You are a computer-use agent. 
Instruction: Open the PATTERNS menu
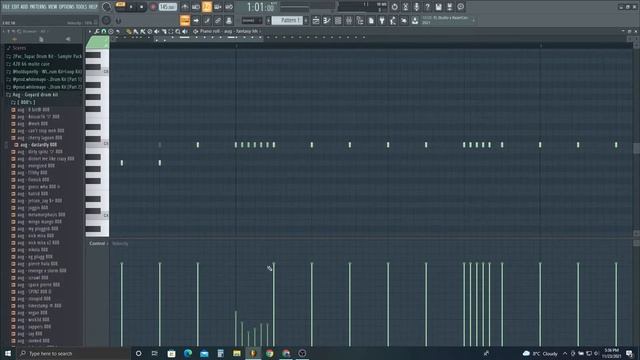[x=38, y=7]
